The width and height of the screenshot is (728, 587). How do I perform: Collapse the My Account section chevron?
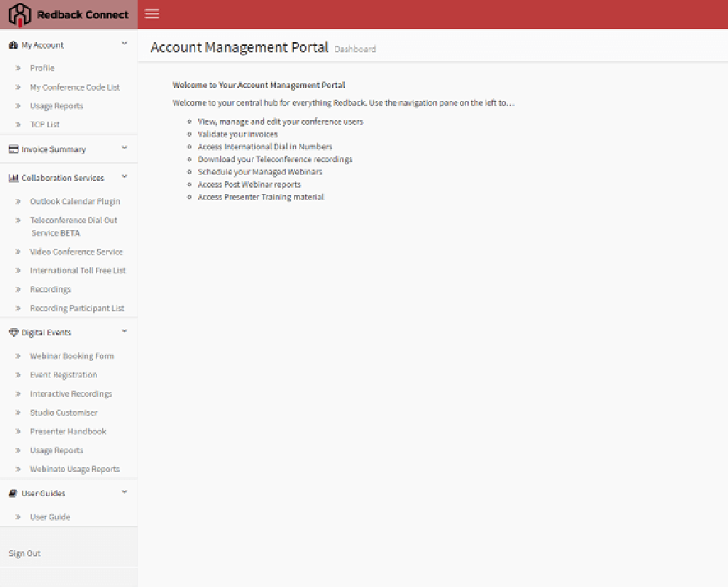coord(124,44)
